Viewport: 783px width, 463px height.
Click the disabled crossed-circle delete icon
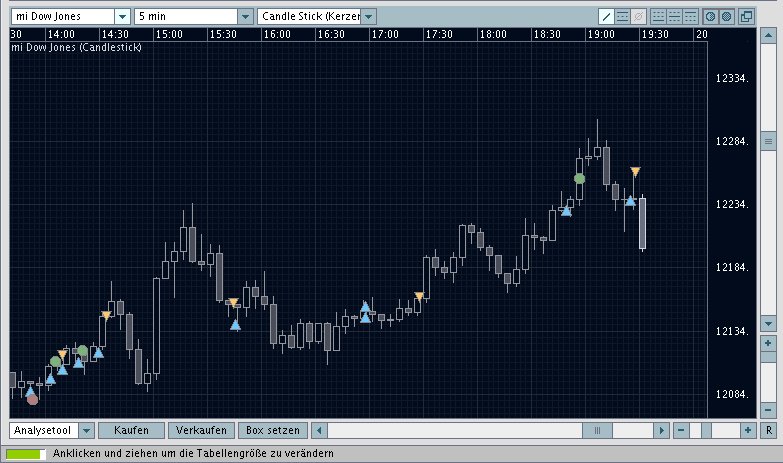639,16
